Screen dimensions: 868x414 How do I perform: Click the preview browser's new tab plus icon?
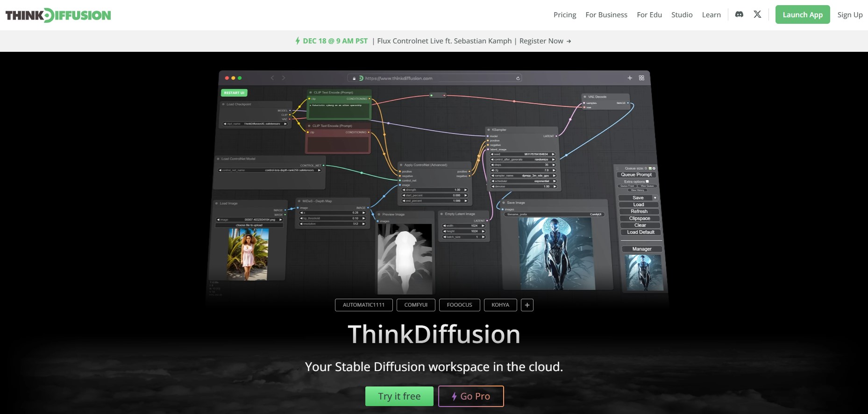(x=630, y=78)
